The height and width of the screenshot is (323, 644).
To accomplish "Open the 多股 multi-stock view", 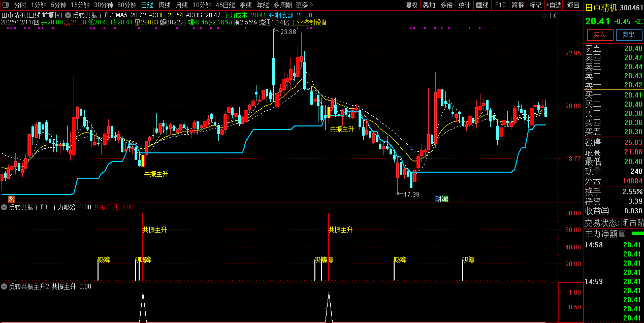I will 447,5.
